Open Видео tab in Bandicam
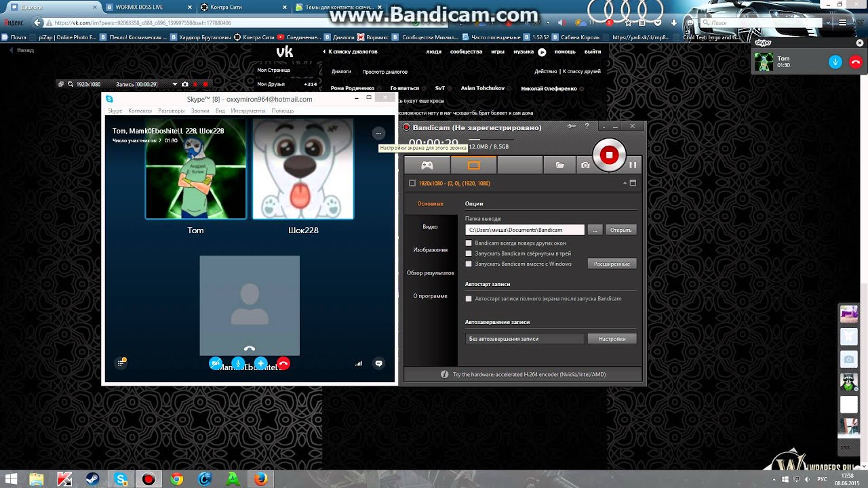 click(x=431, y=226)
